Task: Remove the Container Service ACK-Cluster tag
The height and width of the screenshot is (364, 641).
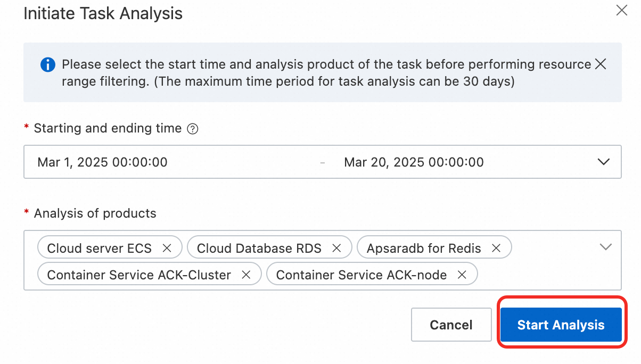Action: coord(246,275)
